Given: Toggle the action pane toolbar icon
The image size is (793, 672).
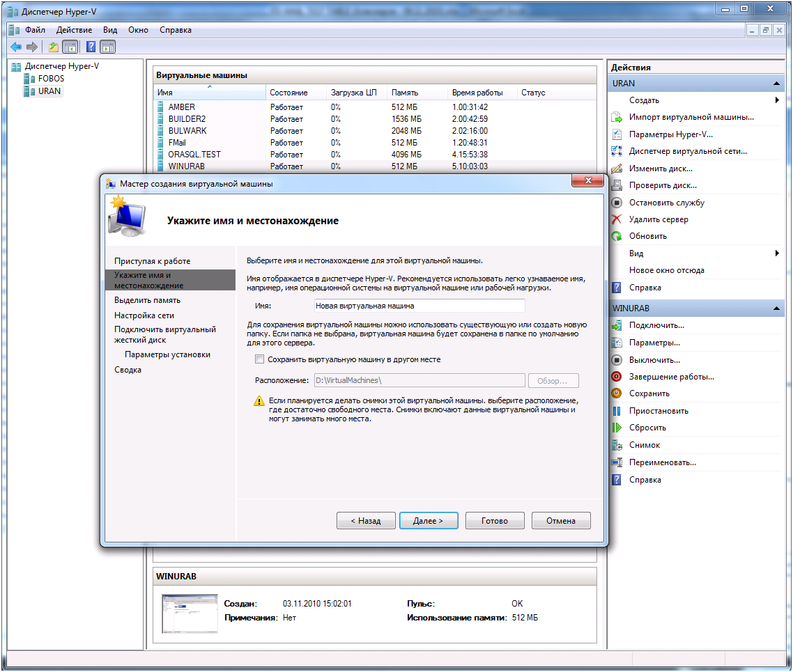Looking at the screenshot, I should (108, 47).
